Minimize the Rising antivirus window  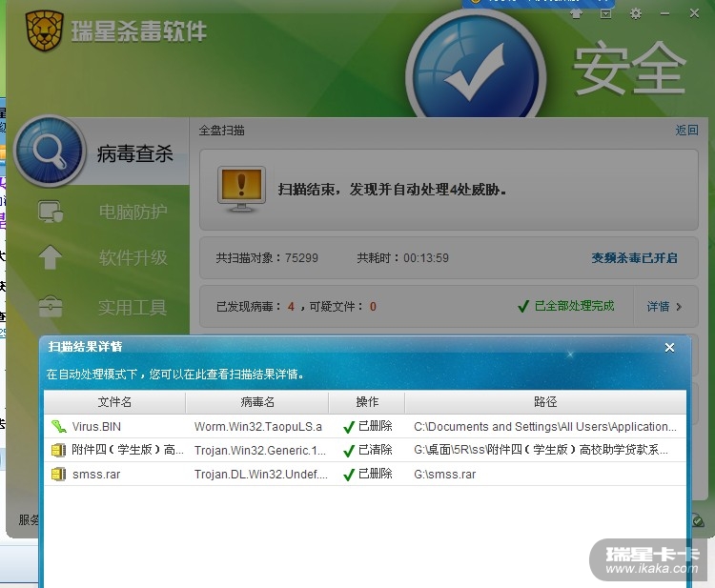[664, 14]
